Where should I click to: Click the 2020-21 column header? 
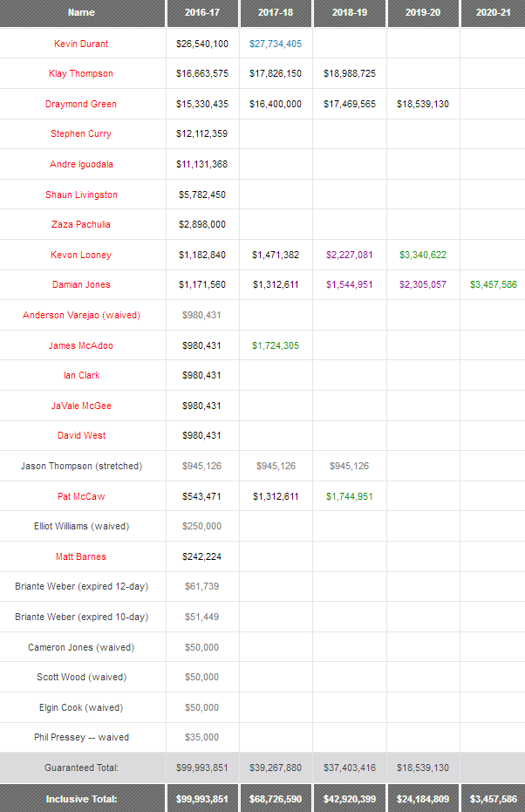[493, 13]
